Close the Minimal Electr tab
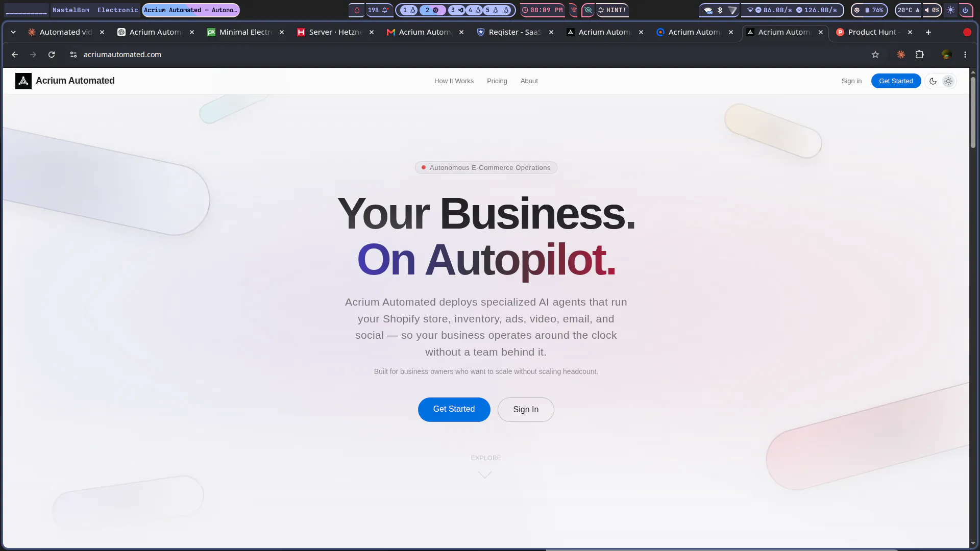Image resolution: width=980 pixels, height=551 pixels. (x=282, y=32)
